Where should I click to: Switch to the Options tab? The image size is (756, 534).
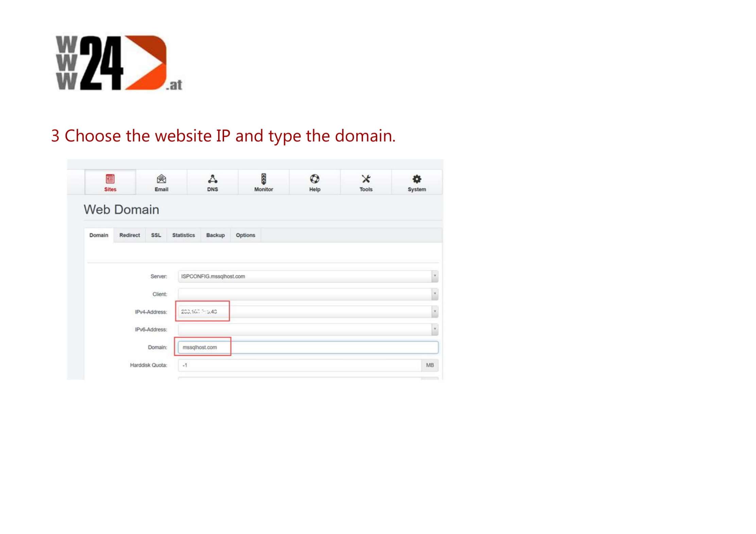(245, 235)
